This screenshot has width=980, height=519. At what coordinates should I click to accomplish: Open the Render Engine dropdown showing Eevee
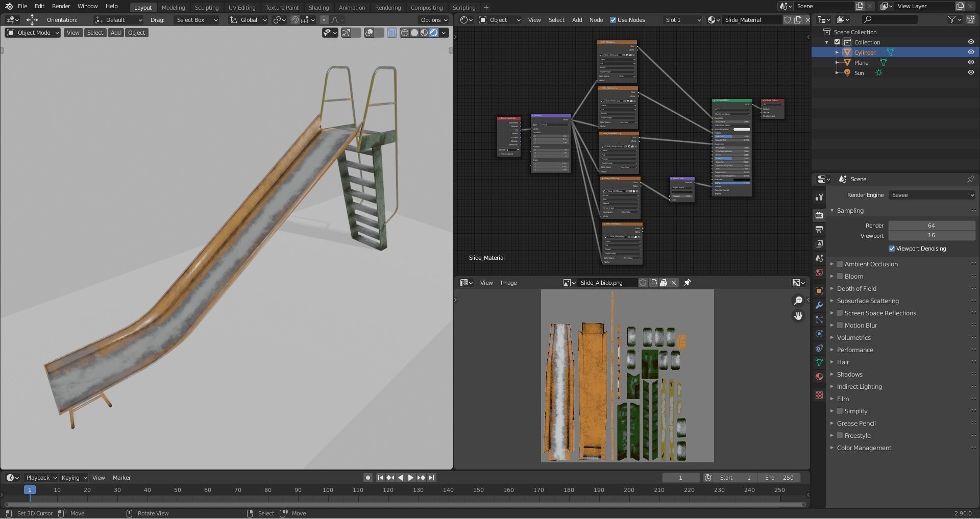coord(932,195)
